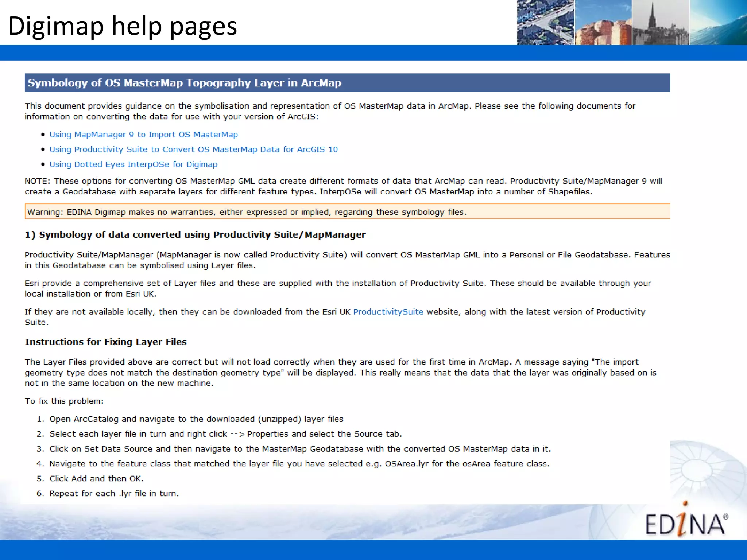The height and width of the screenshot is (560, 747).
Task: Select the grey cathedral spire thumbnail
Action: (661, 23)
